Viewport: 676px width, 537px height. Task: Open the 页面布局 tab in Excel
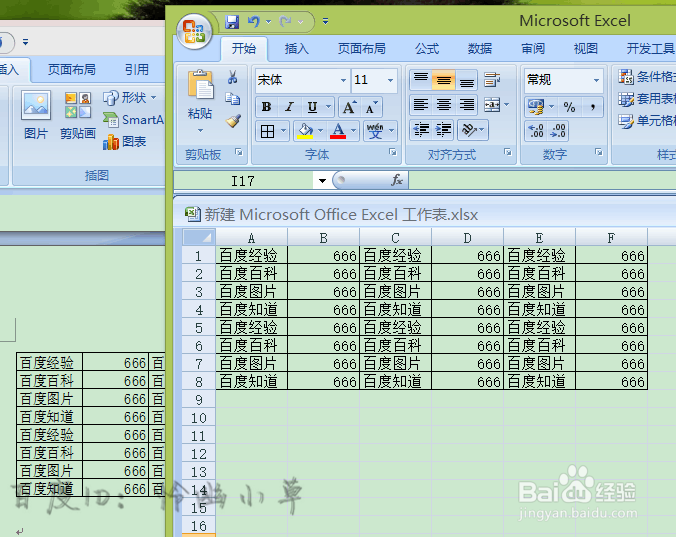click(361, 49)
